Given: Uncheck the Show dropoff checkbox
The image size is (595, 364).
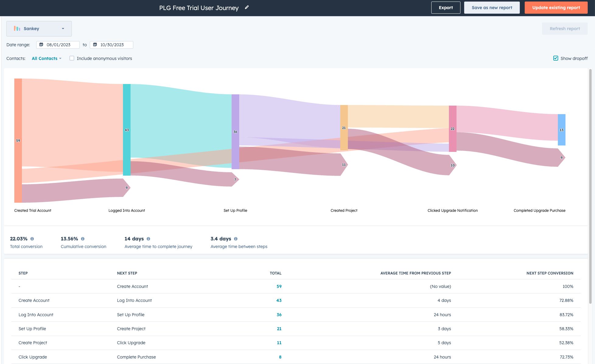Looking at the screenshot, I should click(x=556, y=58).
